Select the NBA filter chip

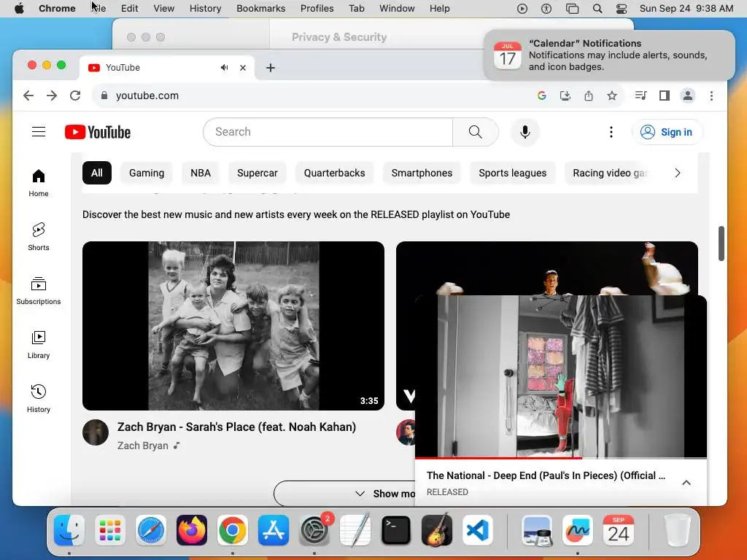tap(201, 173)
